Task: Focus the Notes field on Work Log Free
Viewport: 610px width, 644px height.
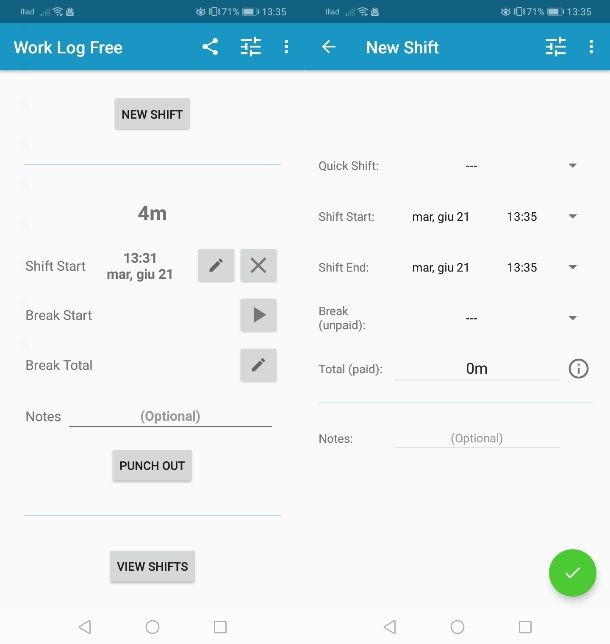Action: 170,416
